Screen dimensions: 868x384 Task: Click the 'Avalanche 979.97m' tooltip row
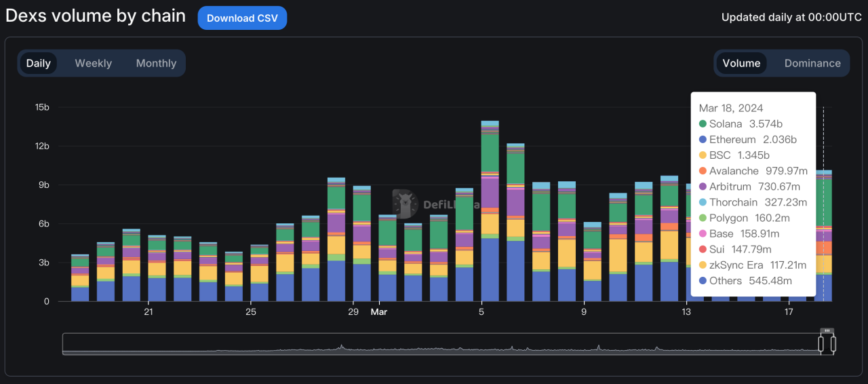pos(752,171)
